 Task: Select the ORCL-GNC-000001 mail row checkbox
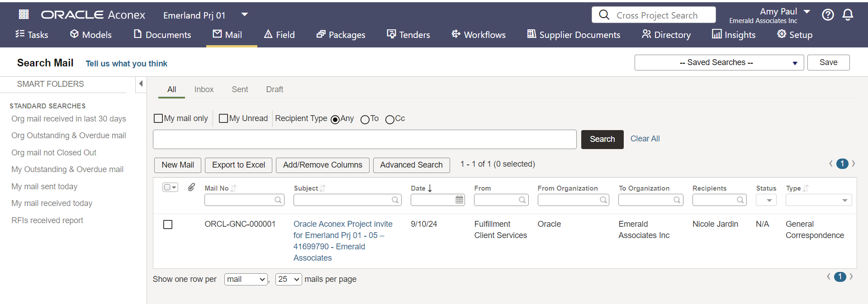pyautogui.click(x=168, y=224)
